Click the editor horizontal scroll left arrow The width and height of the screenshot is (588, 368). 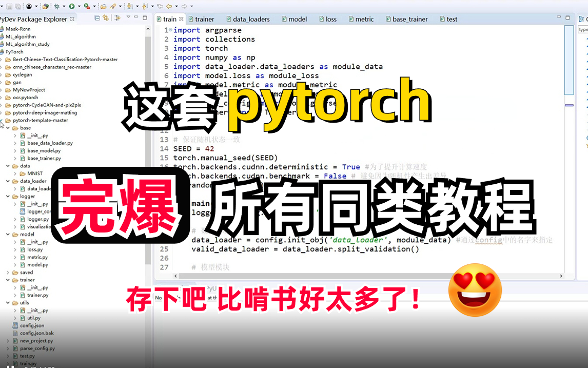click(x=175, y=276)
